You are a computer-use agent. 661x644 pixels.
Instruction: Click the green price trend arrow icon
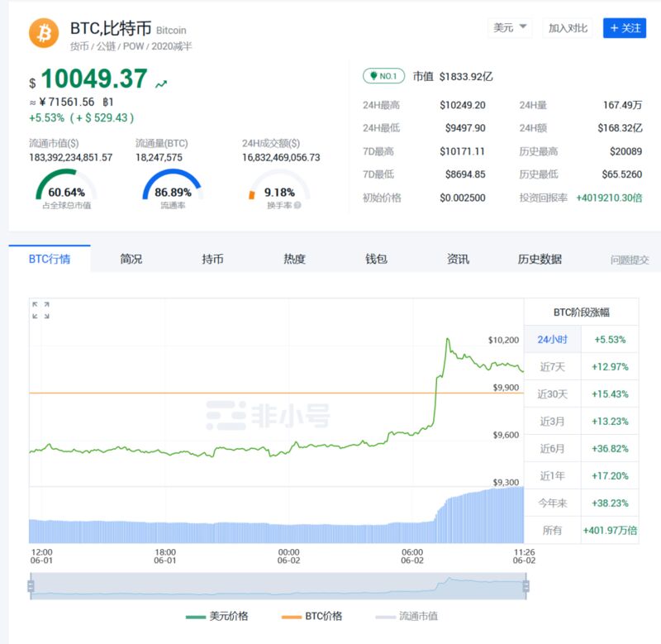point(161,84)
